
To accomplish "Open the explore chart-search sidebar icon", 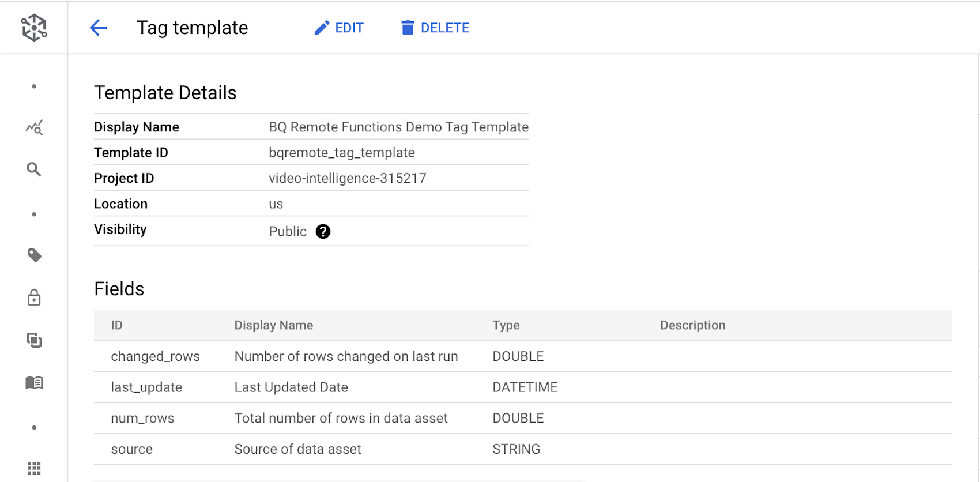I will point(34,127).
